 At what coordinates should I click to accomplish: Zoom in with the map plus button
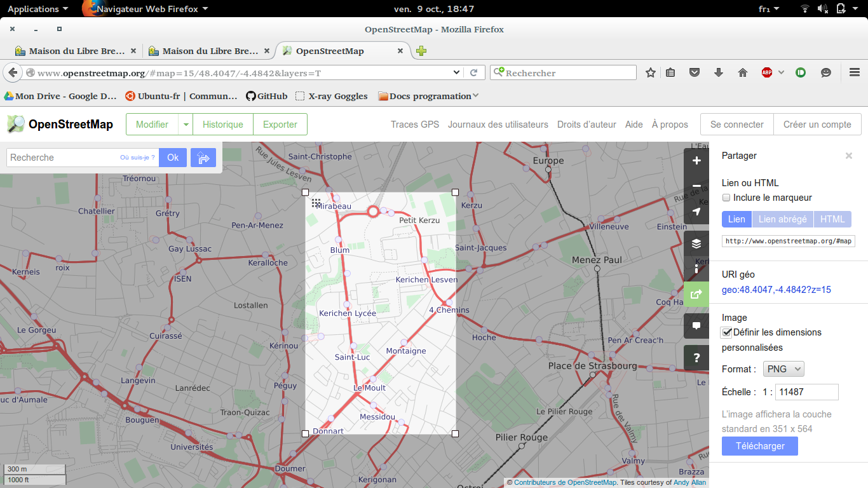tap(696, 161)
